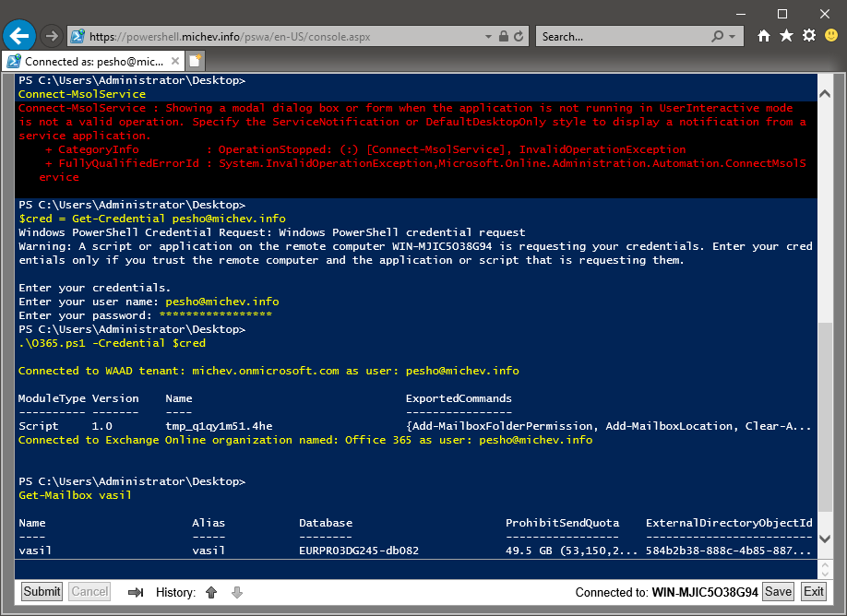Image resolution: width=847 pixels, height=616 pixels.
Task: Click the 'ProhibitSendQuota' column header
Action: click(x=562, y=523)
